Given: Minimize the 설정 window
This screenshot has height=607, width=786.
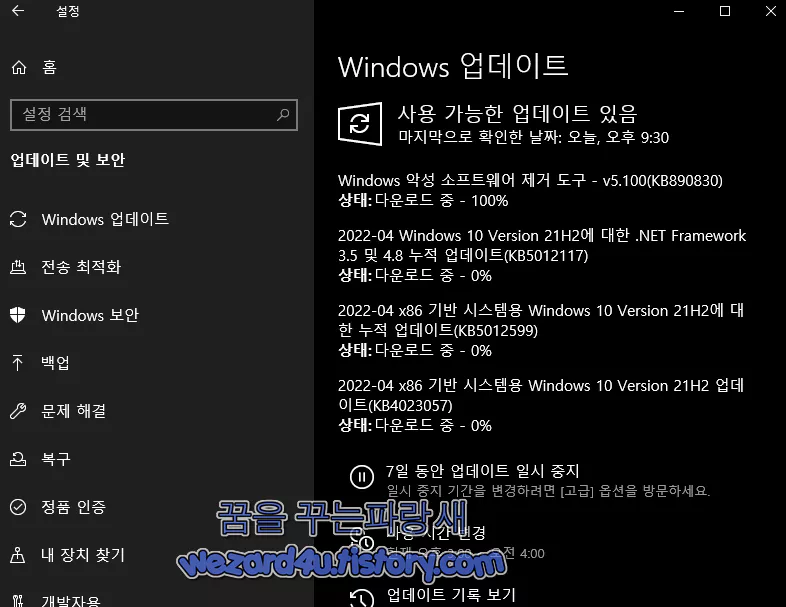Looking at the screenshot, I should [x=679, y=11].
